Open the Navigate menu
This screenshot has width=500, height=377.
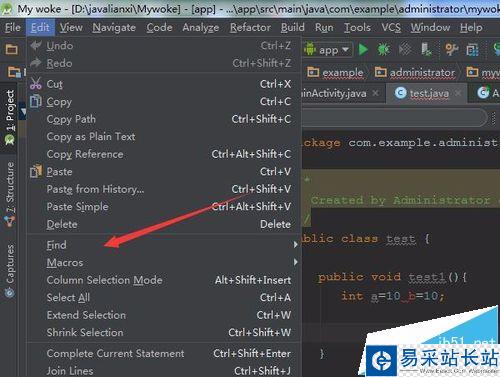(114, 27)
